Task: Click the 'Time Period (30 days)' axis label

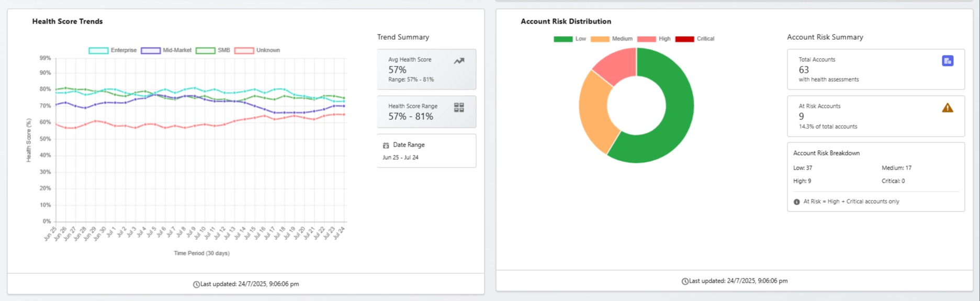Action: click(x=201, y=253)
